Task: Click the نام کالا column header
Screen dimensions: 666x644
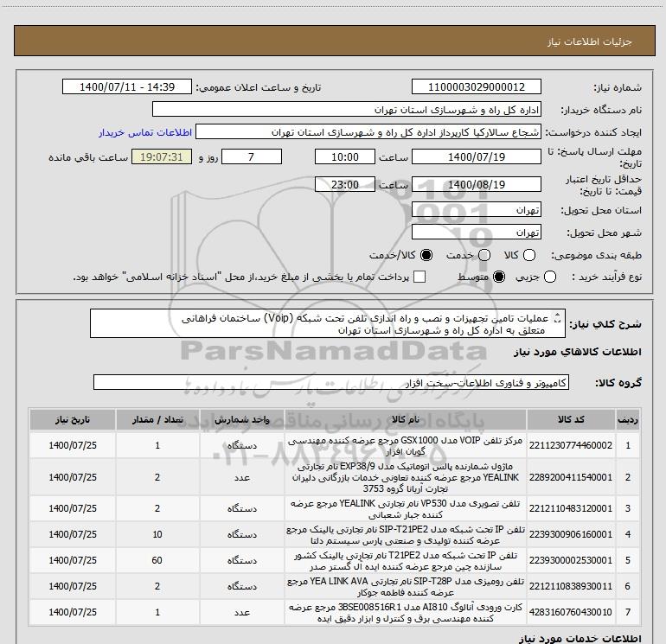Action: 406,420
